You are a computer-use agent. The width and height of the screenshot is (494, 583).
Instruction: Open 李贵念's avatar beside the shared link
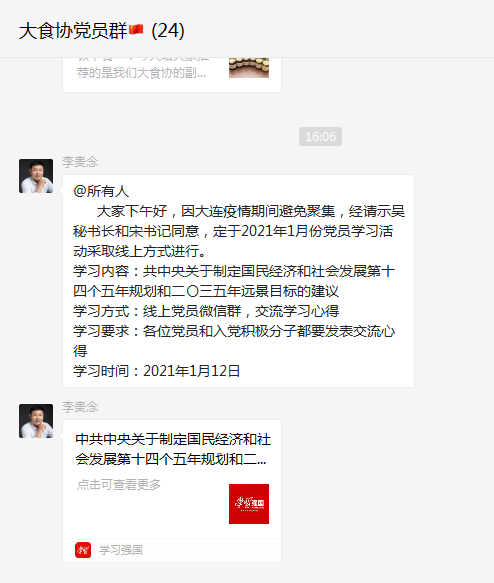pyautogui.click(x=36, y=421)
